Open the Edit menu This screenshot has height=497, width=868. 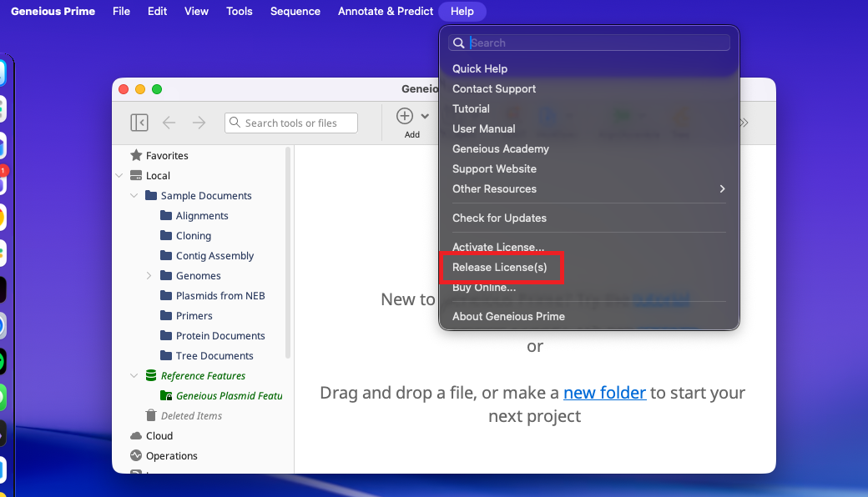click(157, 11)
